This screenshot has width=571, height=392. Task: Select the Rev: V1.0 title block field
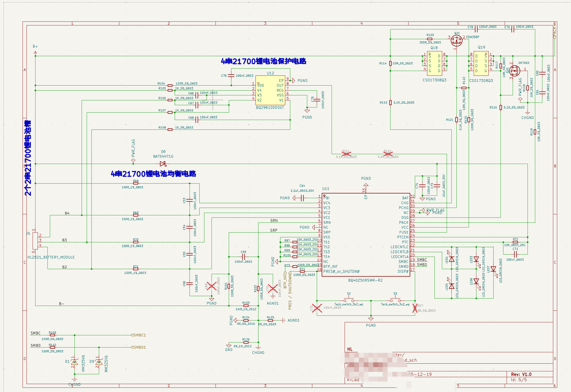(521, 374)
